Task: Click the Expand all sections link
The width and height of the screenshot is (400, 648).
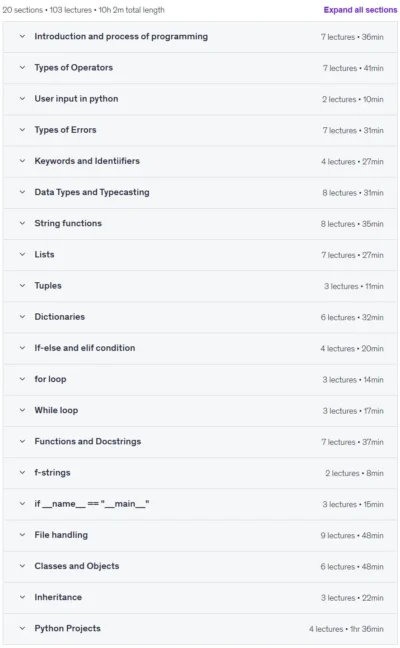Action: point(360,10)
